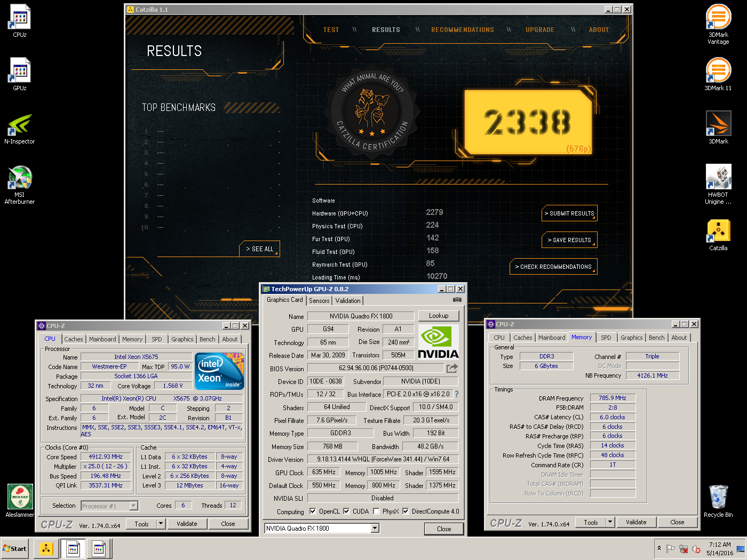Click the Close button in GPU-Z

tap(444, 529)
